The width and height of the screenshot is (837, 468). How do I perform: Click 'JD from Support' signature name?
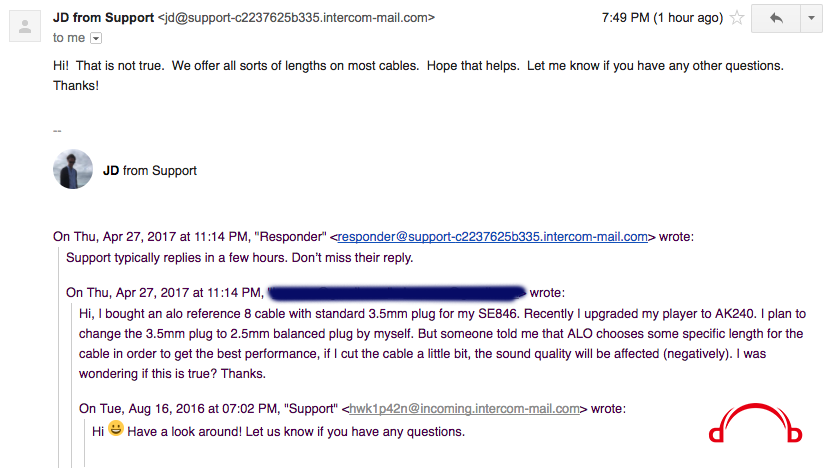(x=149, y=171)
